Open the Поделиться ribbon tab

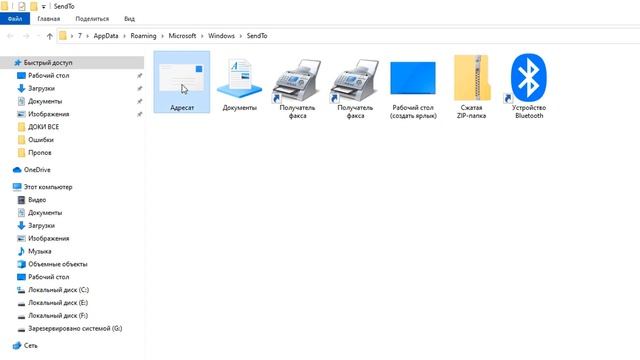point(92,19)
